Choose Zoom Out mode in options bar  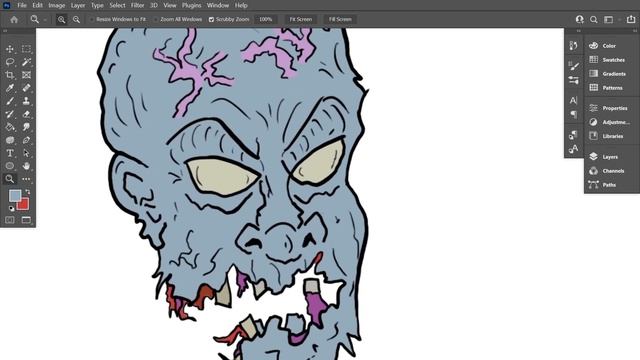(76, 19)
